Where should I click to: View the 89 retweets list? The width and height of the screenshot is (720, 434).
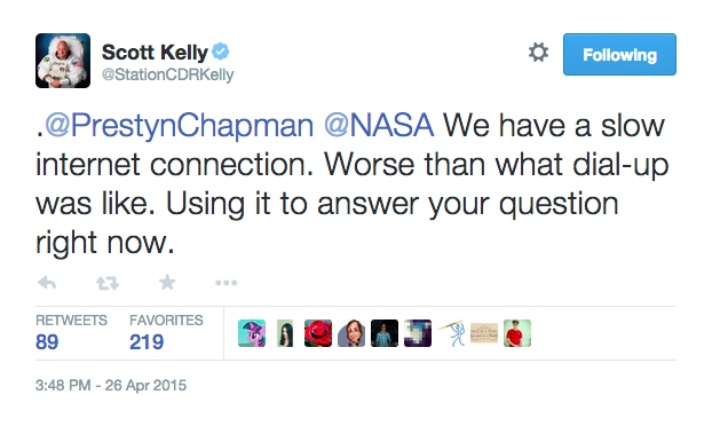pos(47,342)
